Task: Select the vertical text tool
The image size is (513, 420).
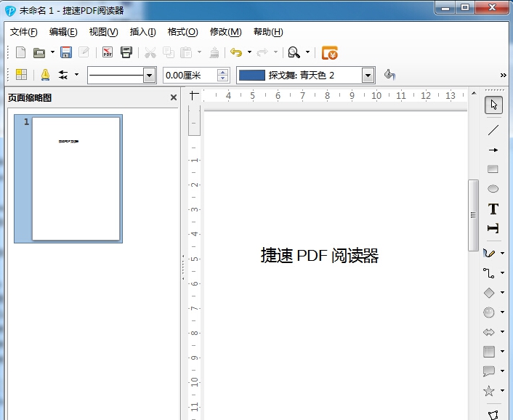Action: (493, 228)
